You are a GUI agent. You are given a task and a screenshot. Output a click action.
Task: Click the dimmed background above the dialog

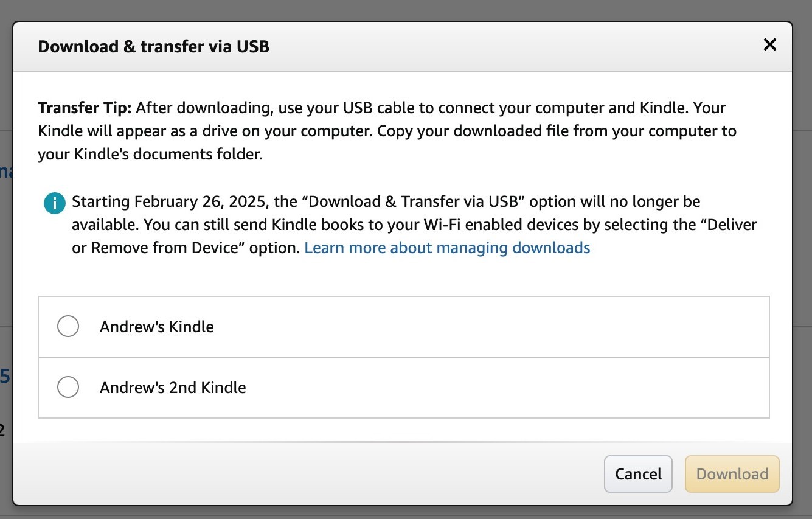point(406,10)
